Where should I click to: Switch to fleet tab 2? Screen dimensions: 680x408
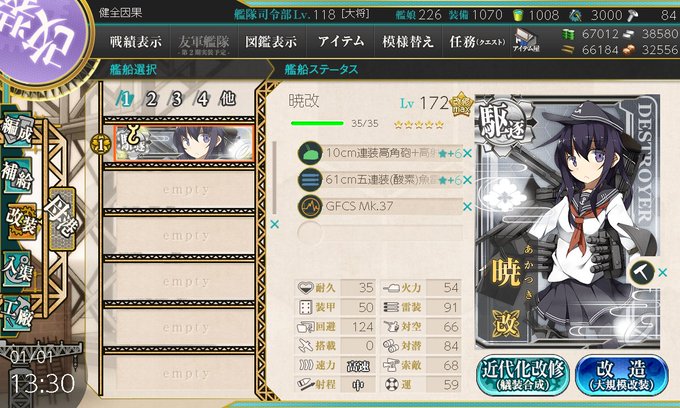point(151,99)
